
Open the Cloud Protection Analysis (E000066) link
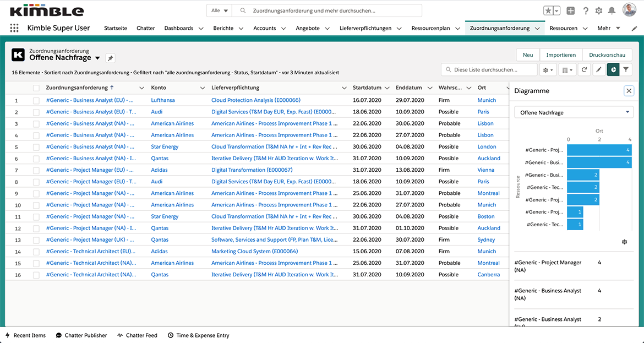coord(256,100)
